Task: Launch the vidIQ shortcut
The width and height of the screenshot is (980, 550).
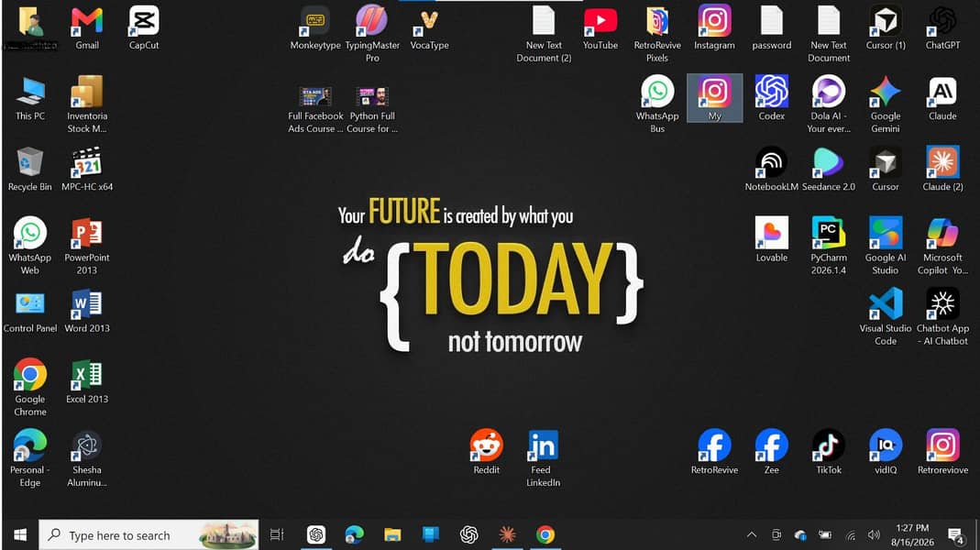Action: pos(886,453)
